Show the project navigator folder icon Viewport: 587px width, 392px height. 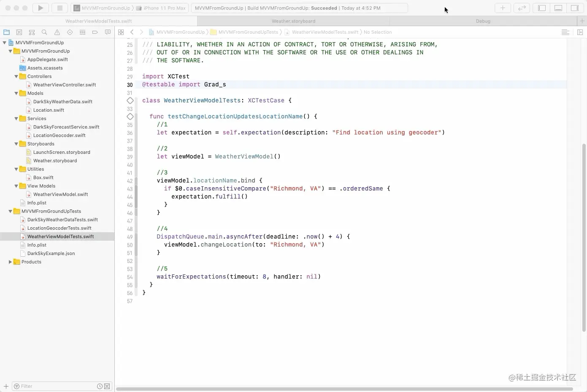tap(6, 32)
